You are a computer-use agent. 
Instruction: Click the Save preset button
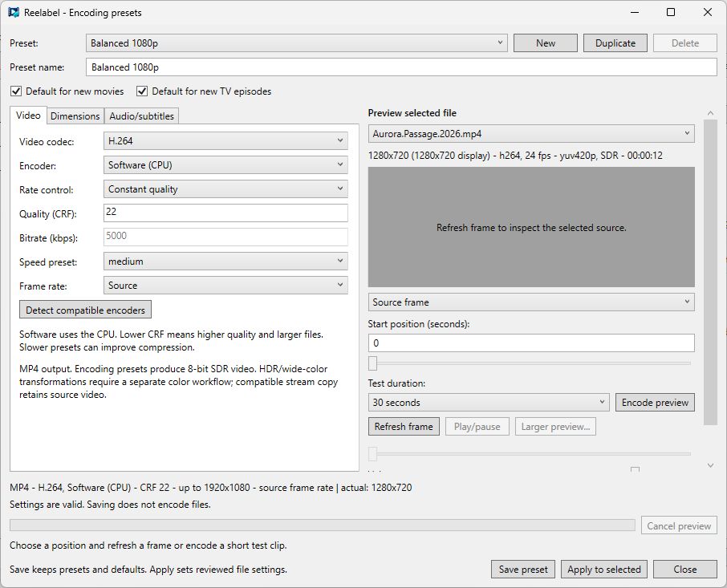(523, 570)
